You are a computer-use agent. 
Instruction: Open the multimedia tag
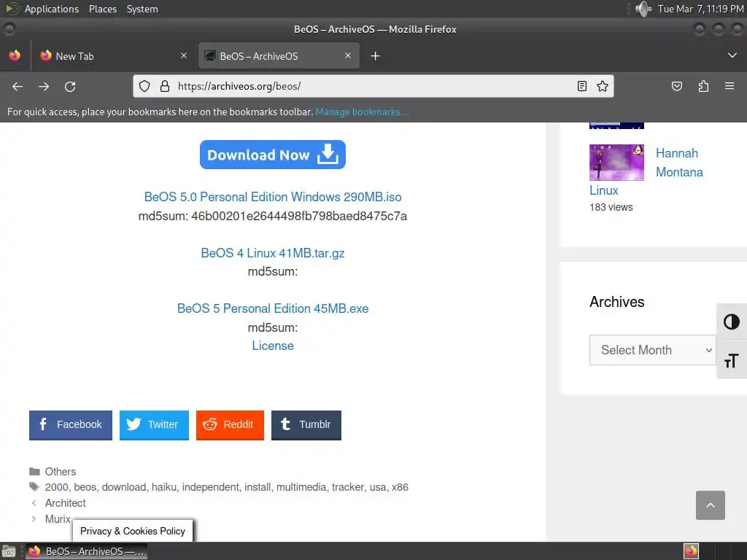[301, 487]
